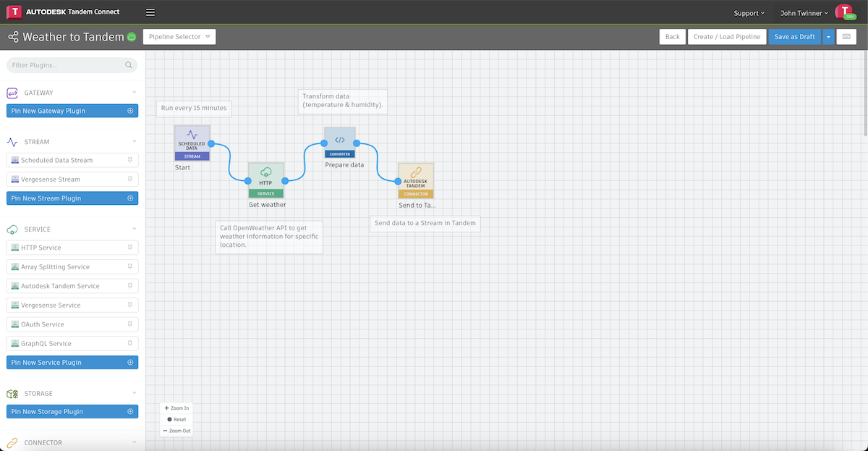Select Autodesk Tandem Service plugin row
The height and width of the screenshot is (451, 868).
(72, 286)
